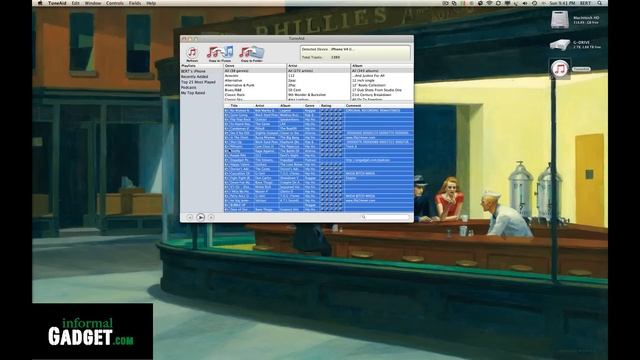Click the menu bar clock

coord(562,3)
